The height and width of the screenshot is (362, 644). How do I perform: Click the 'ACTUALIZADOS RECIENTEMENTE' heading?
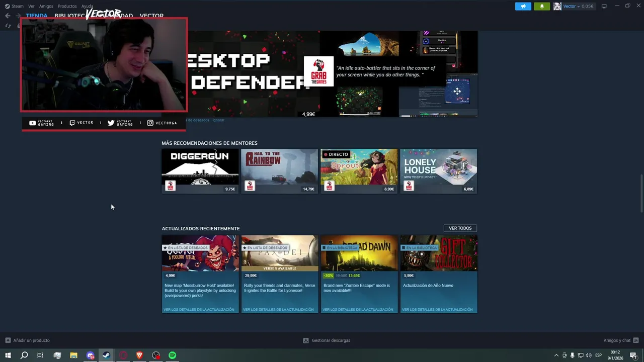[x=201, y=229]
